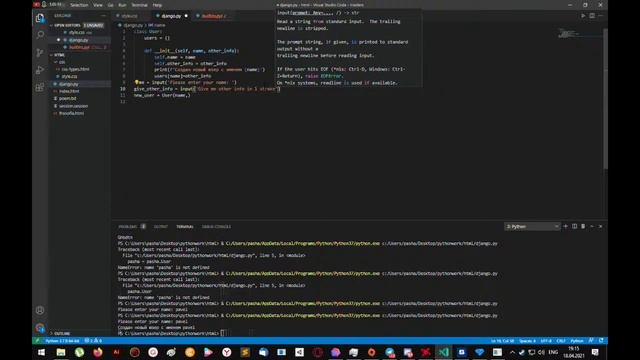
Task: Open the terminal selector dropdown '2: Python'
Action: 532,227
